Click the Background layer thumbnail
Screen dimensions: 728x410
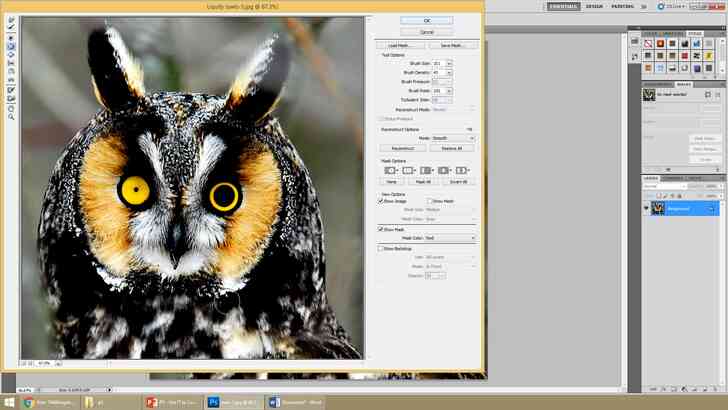(657, 208)
